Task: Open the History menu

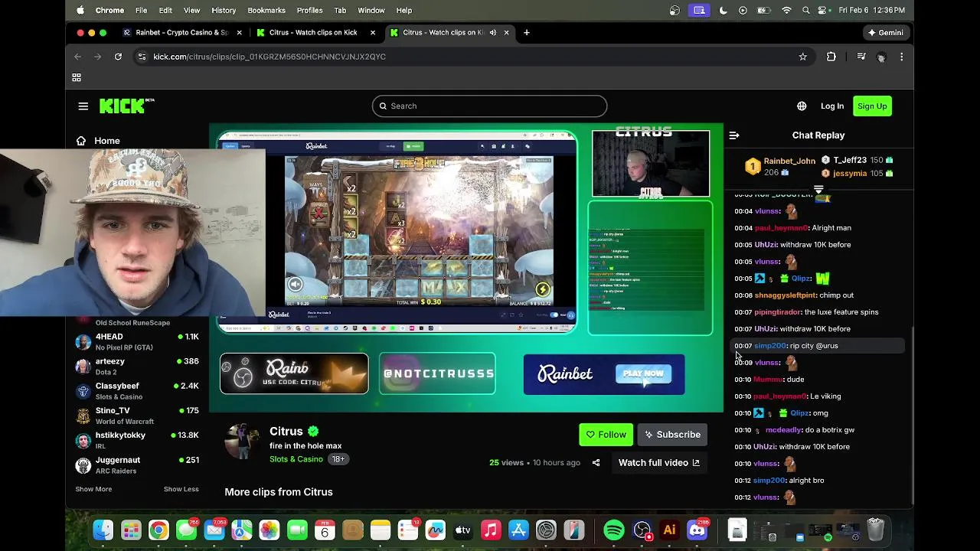Action: pyautogui.click(x=224, y=10)
